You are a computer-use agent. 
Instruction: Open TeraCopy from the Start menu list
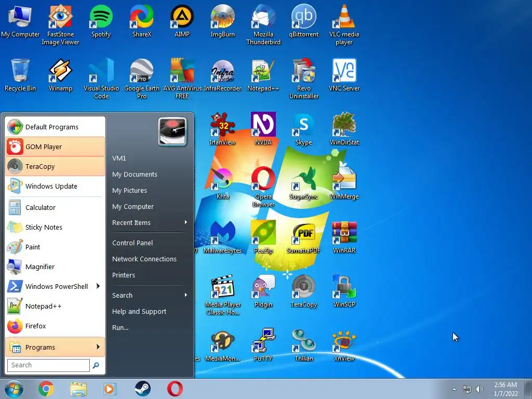click(x=55, y=166)
